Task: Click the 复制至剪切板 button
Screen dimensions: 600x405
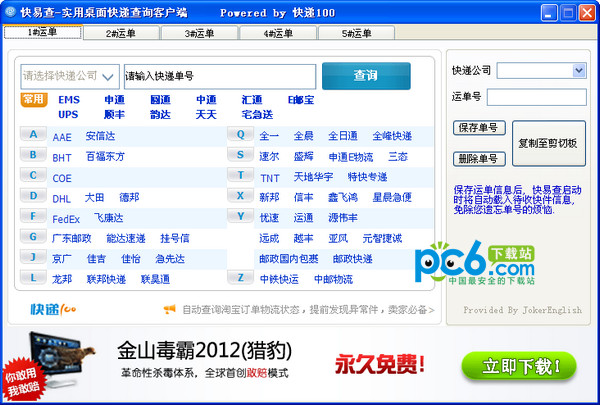Action: (x=549, y=143)
